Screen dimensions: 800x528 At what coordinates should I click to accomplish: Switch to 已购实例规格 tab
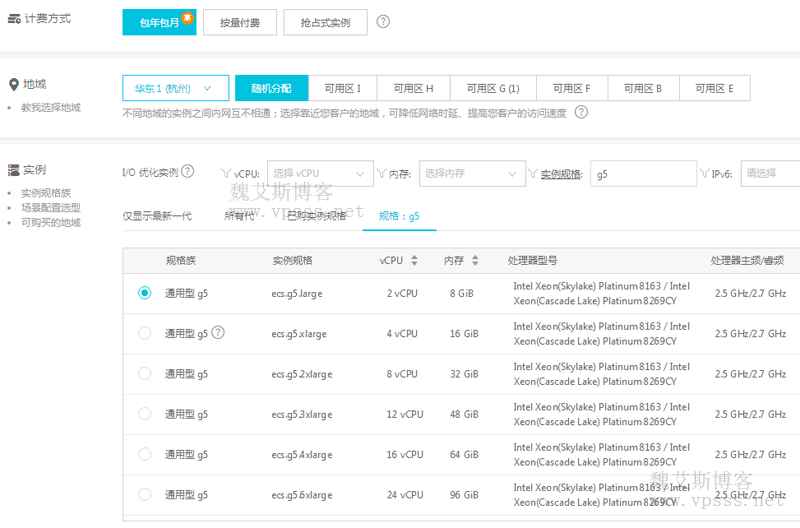coord(316,216)
